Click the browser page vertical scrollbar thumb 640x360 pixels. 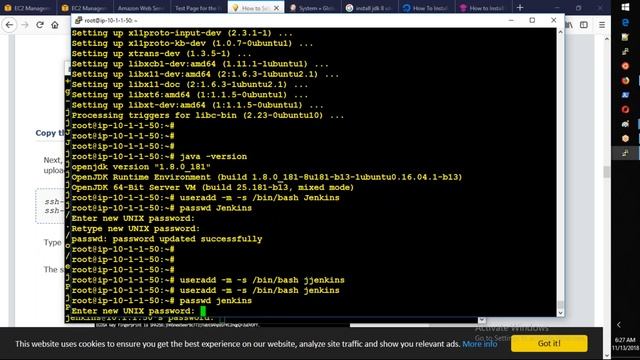pyautogui.click(x=607, y=172)
